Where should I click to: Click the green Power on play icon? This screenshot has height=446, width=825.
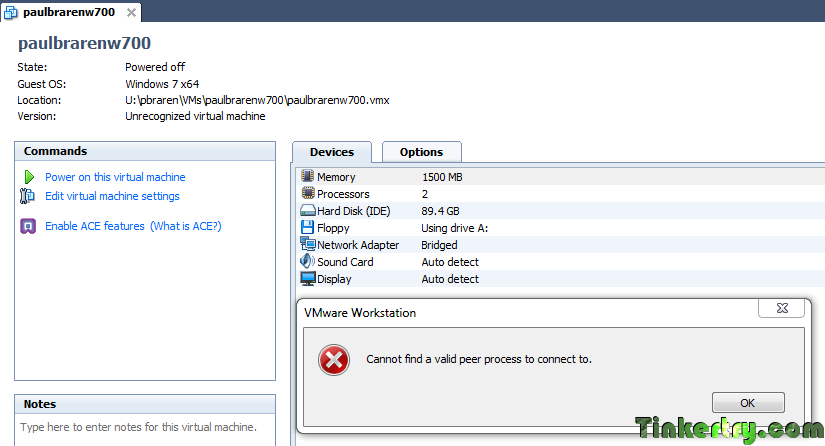coord(29,177)
